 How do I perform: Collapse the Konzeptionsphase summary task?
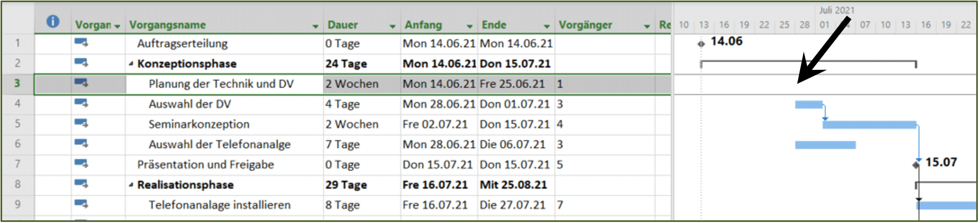pyautogui.click(x=131, y=63)
